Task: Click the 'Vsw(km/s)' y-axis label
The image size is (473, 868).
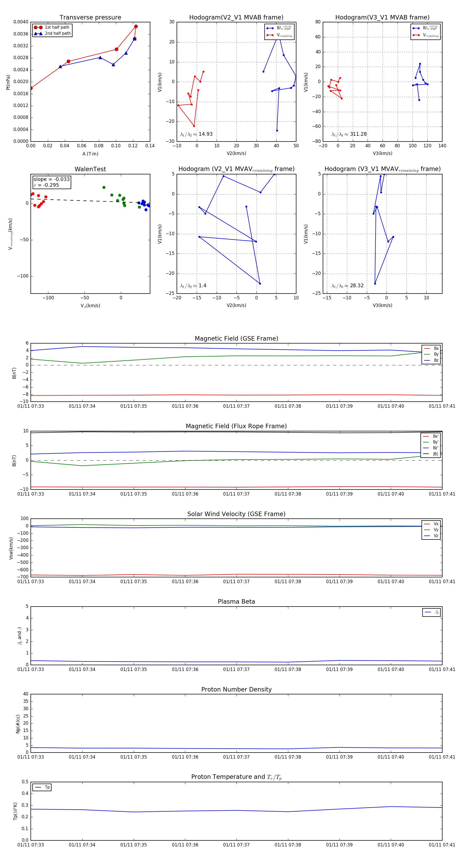Action: pos(11,548)
